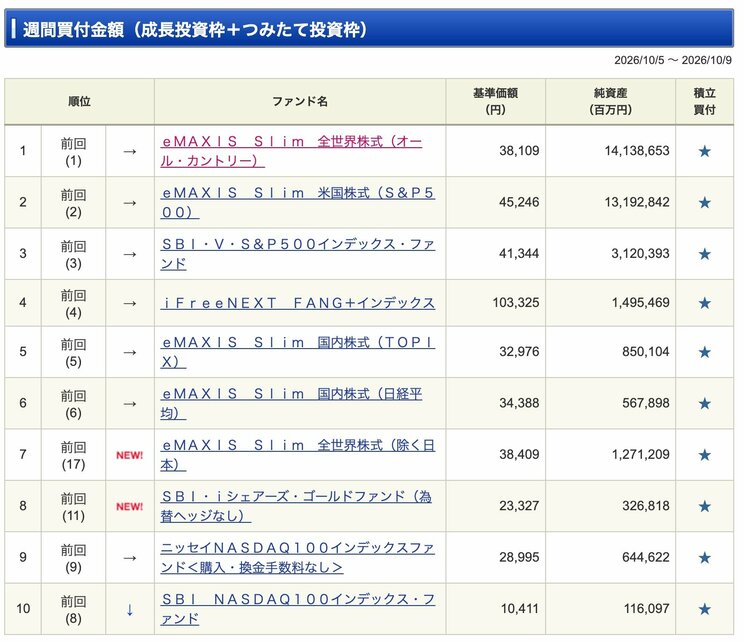Click the 週間買付金額 section title
Viewport: 744px width, 642px height.
click(195, 29)
